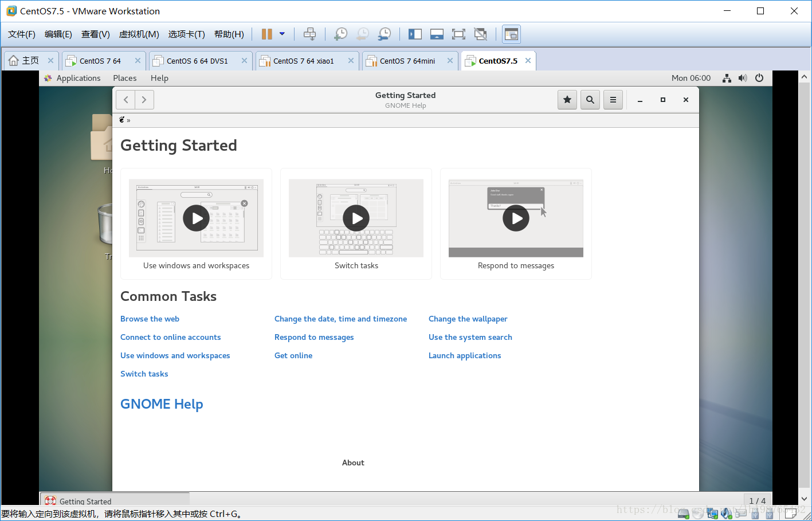This screenshot has width=812, height=521.
Task: Open the Change the wallpaper link
Action: click(x=468, y=319)
